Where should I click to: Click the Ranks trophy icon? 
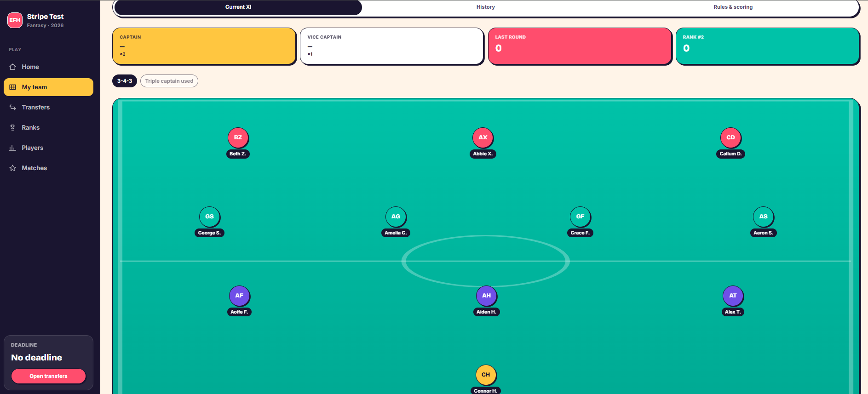point(13,128)
